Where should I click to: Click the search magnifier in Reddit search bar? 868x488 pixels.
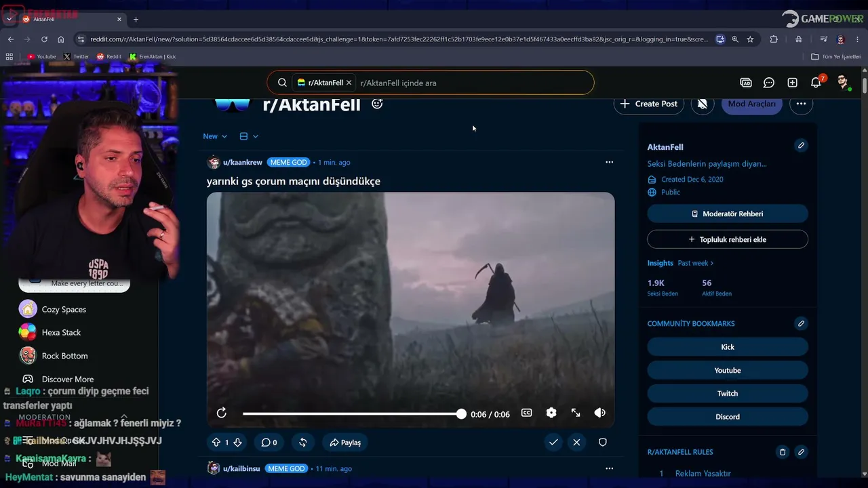pos(282,83)
